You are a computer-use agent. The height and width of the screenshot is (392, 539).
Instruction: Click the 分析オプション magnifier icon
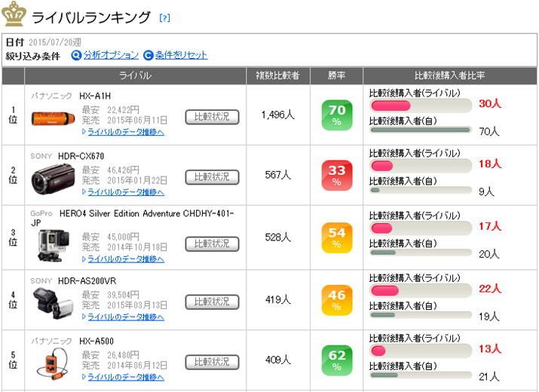pyautogui.click(x=76, y=55)
